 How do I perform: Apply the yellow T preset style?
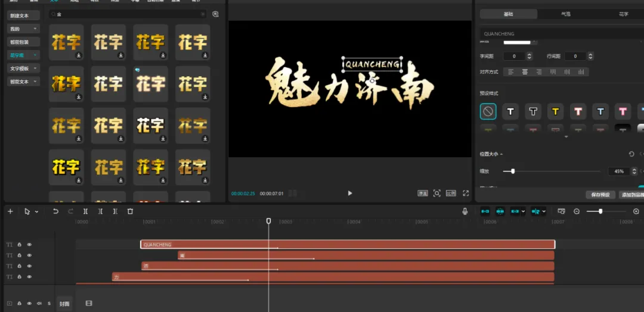pyautogui.click(x=555, y=111)
